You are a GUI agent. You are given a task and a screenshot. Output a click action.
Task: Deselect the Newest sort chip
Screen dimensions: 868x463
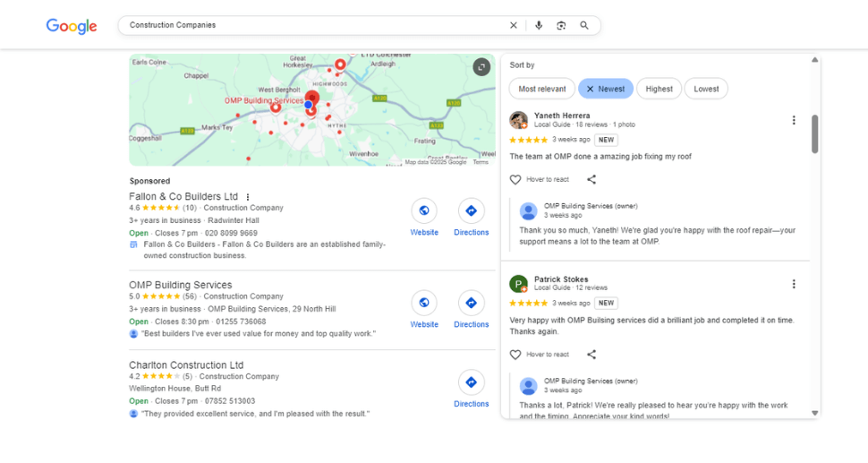coord(606,89)
